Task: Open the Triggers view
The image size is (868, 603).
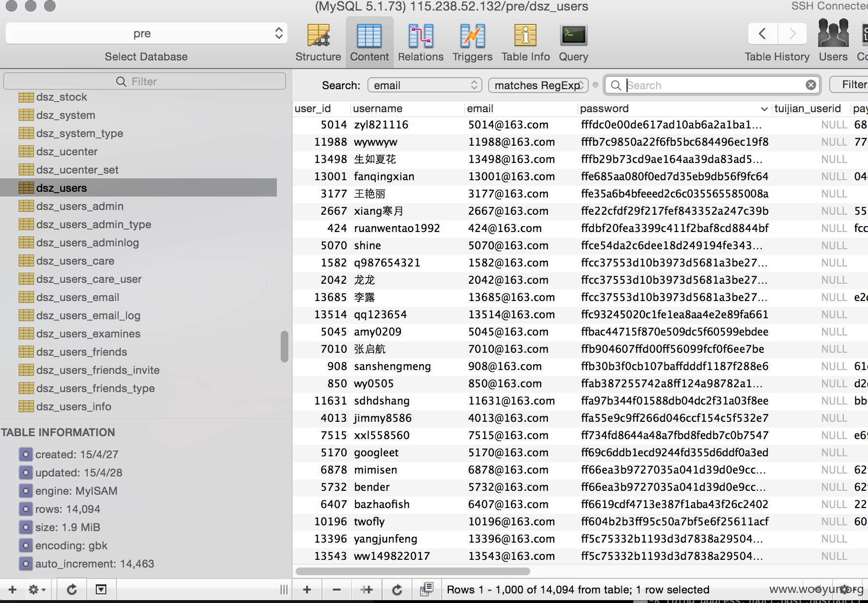Action: (472, 43)
